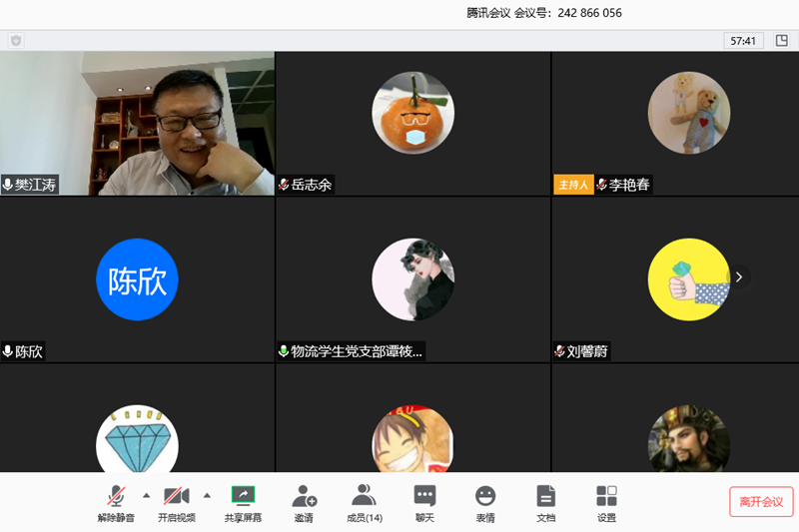Open the Emoji (表情) reactions icon
The image size is (799, 532).
[x=485, y=496]
